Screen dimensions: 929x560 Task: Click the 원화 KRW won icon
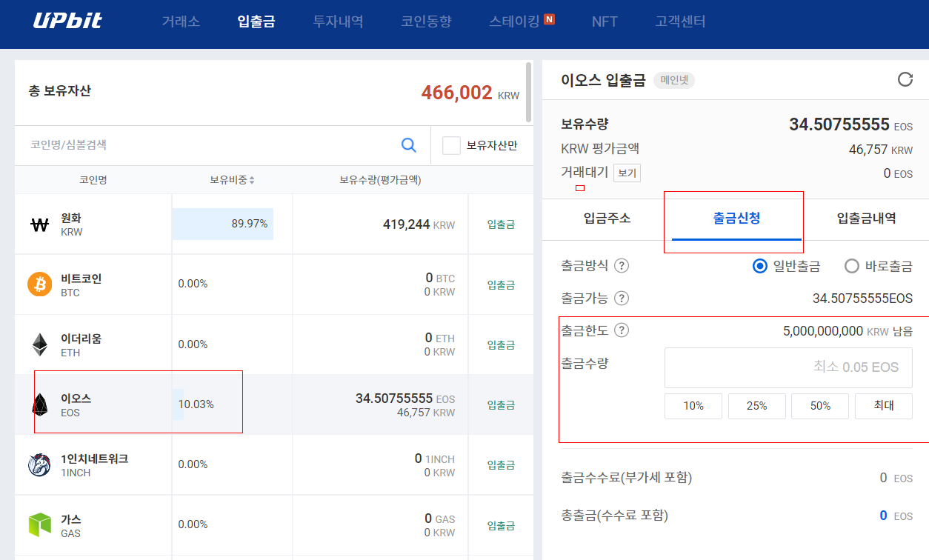click(x=39, y=224)
